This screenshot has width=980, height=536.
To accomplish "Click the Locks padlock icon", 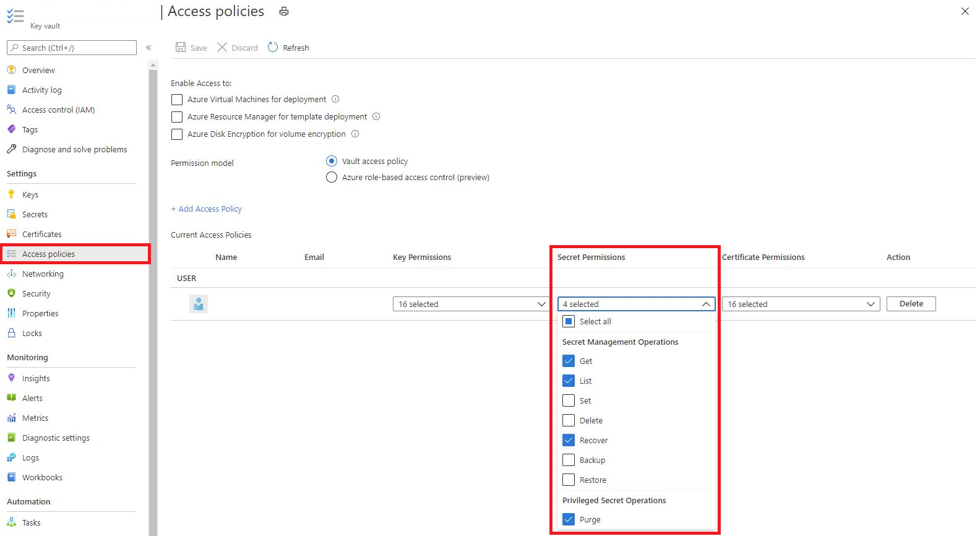I will tap(11, 333).
